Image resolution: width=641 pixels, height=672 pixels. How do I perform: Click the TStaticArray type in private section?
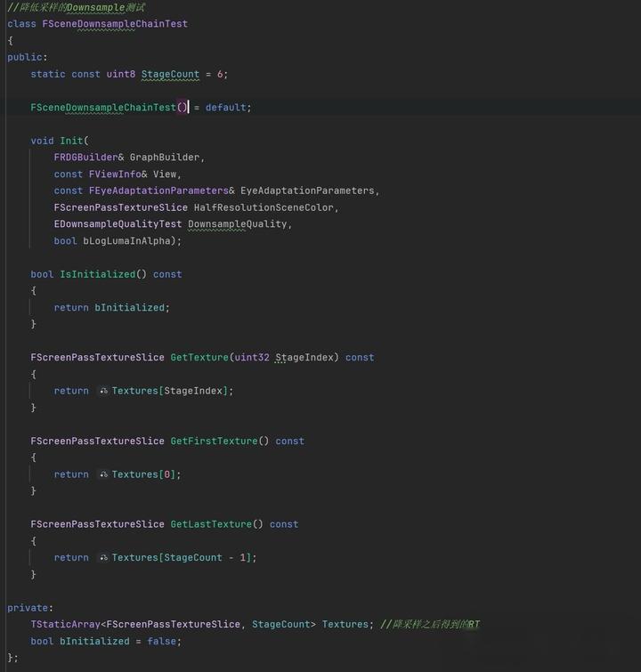(x=65, y=625)
